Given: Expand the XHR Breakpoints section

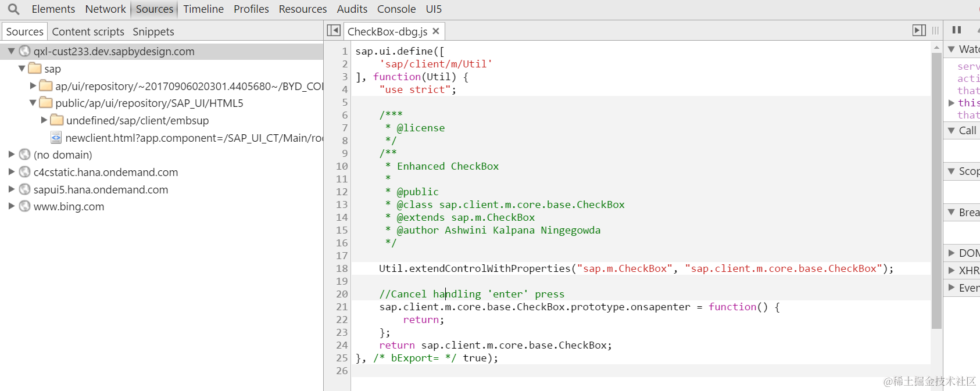Looking at the screenshot, I should tap(952, 271).
